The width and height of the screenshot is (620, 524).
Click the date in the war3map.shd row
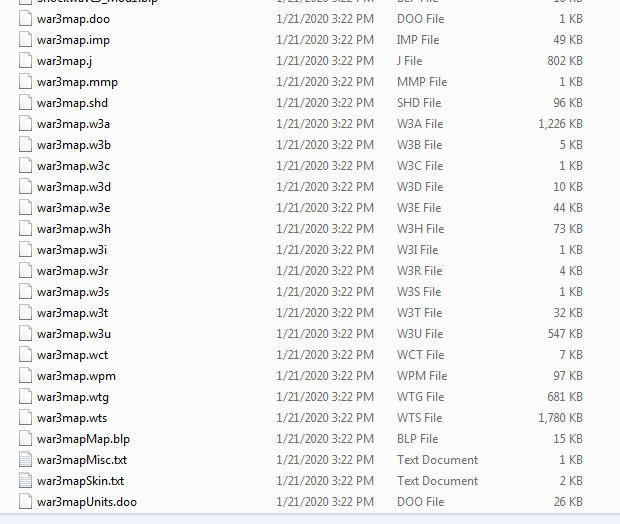[325, 103]
